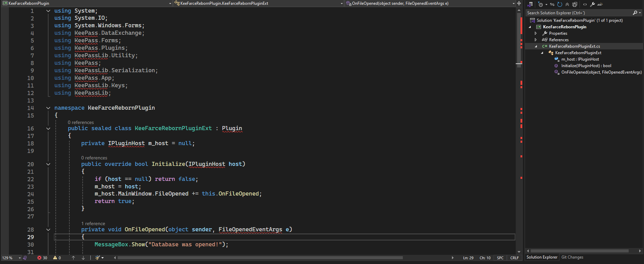Click '0 references' CodeLens above Initialize
Viewport: 644px width, 264px height.
pos(94,158)
